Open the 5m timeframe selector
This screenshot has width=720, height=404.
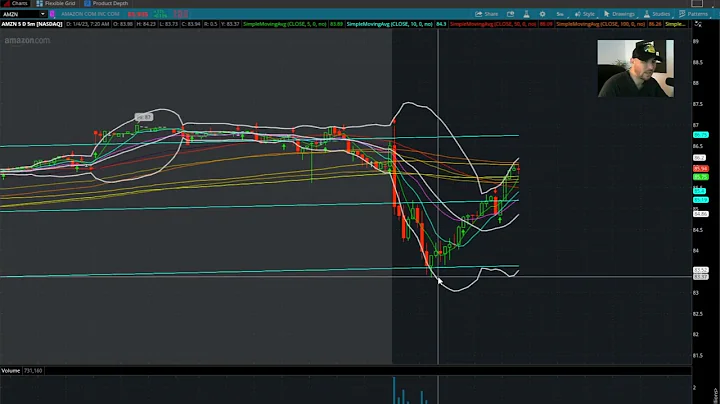(560, 14)
